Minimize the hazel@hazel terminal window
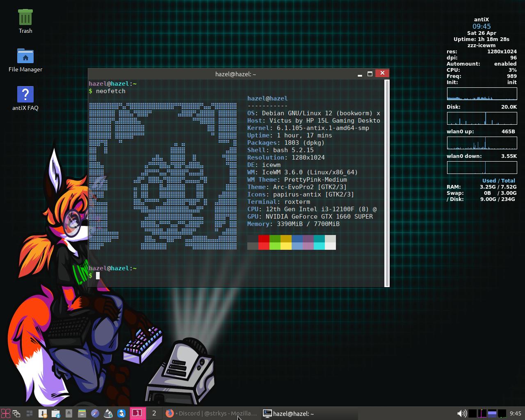Image resolution: width=525 pixels, height=420 pixels. [360, 74]
